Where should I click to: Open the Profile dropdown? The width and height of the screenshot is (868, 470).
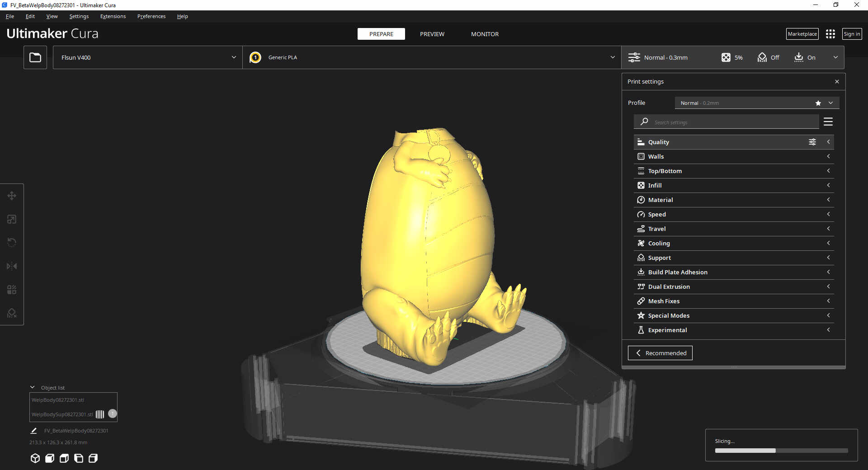[757, 103]
